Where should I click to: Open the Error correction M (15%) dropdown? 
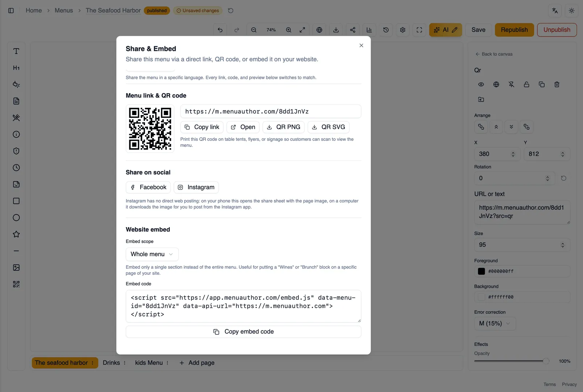(x=495, y=324)
